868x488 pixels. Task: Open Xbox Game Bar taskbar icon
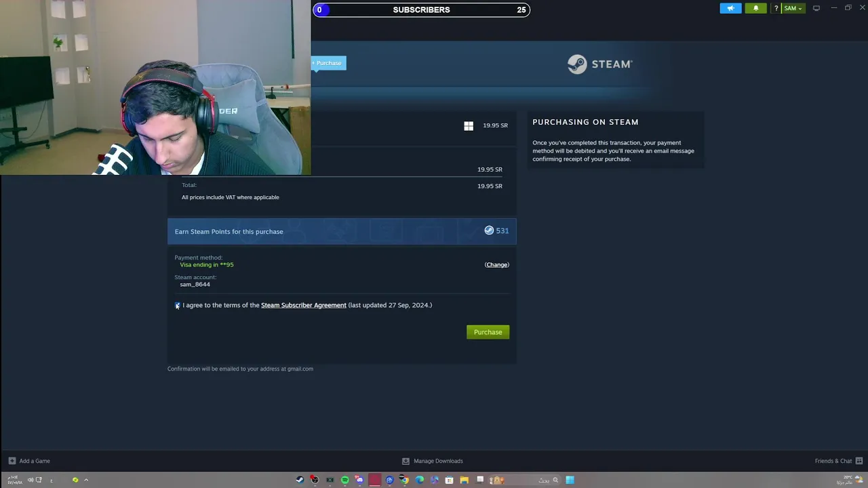pos(330,480)
